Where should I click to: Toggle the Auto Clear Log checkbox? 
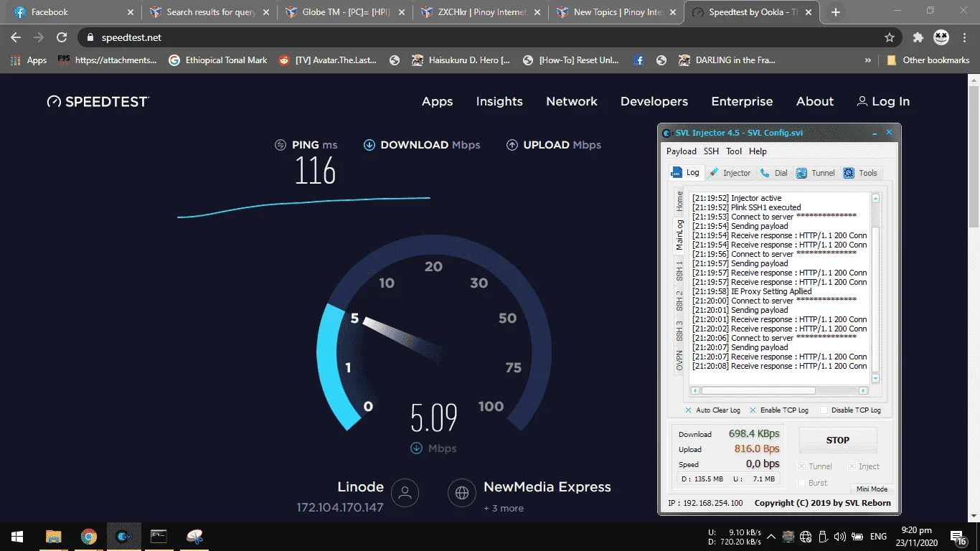pyautogui.click(x=688, y=410)
